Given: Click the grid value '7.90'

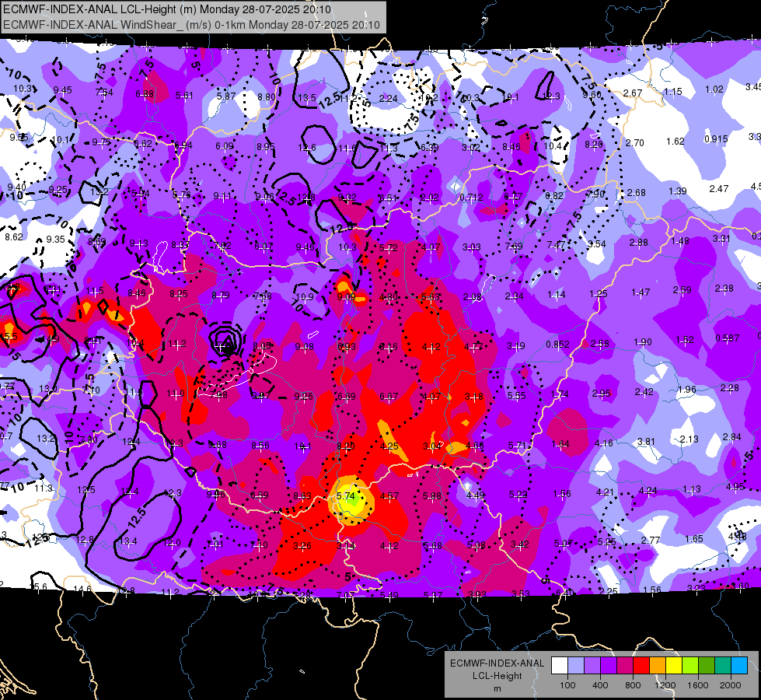Looking at the screenshot, I should pyautogui.click(x=596, y=194).
